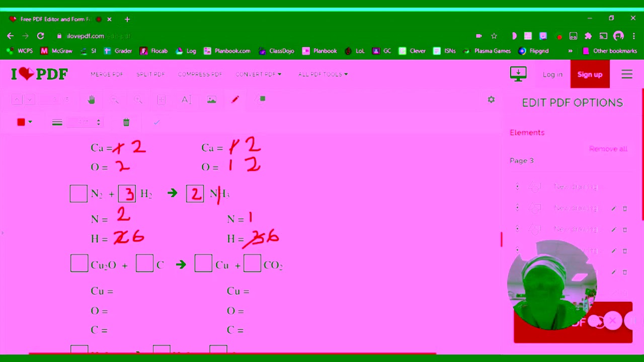Edit the third New drawing element

[613, 229]
